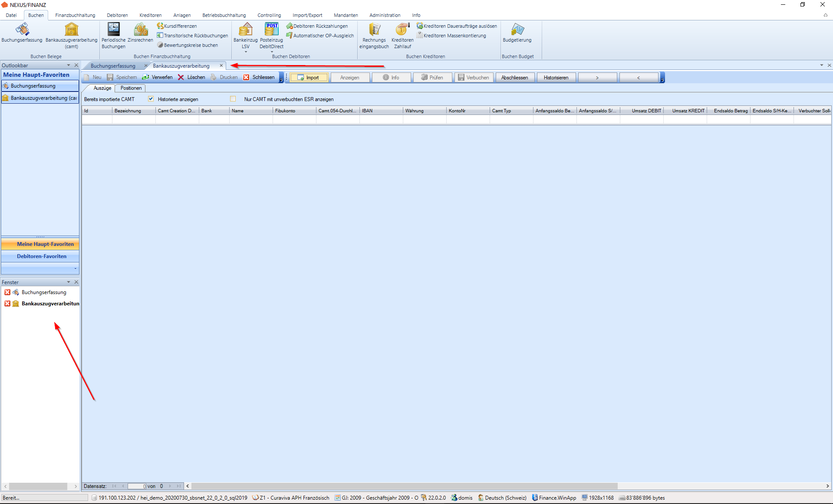Open Kreditoren Zahllauf
This screenshot has width=833, height=504.
click(x=402, y=36)
